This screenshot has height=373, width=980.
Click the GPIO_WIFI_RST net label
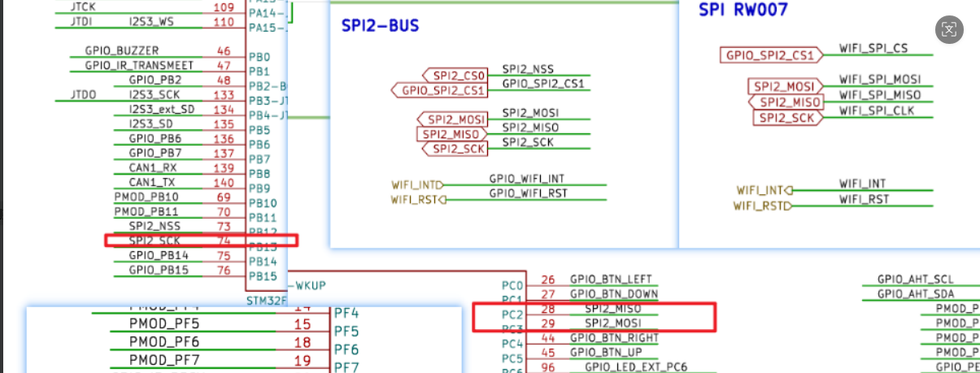point(528,193)
